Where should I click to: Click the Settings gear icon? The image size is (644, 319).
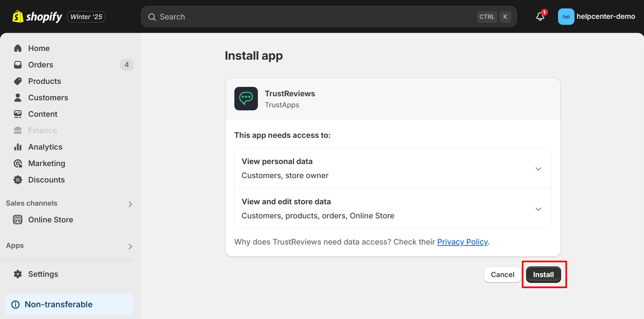click(18, 274)
